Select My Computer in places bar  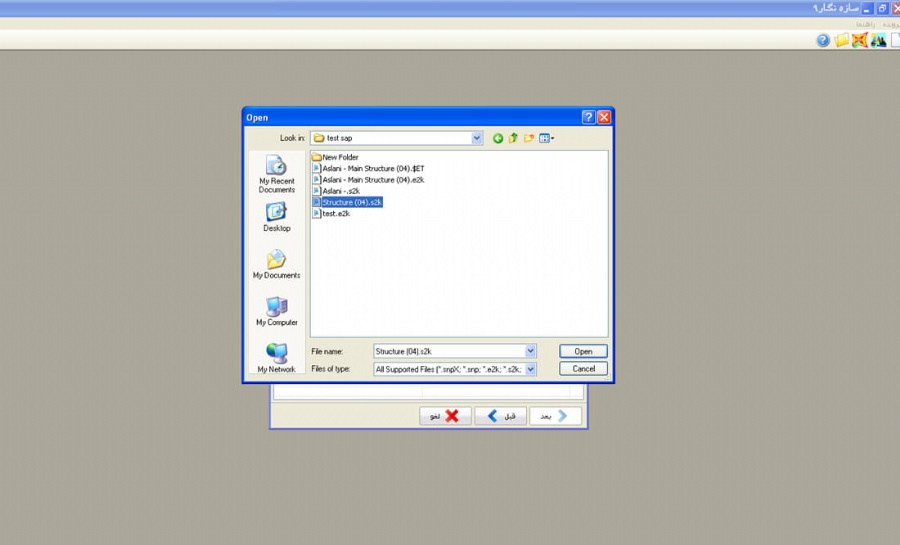coord(276,311)
